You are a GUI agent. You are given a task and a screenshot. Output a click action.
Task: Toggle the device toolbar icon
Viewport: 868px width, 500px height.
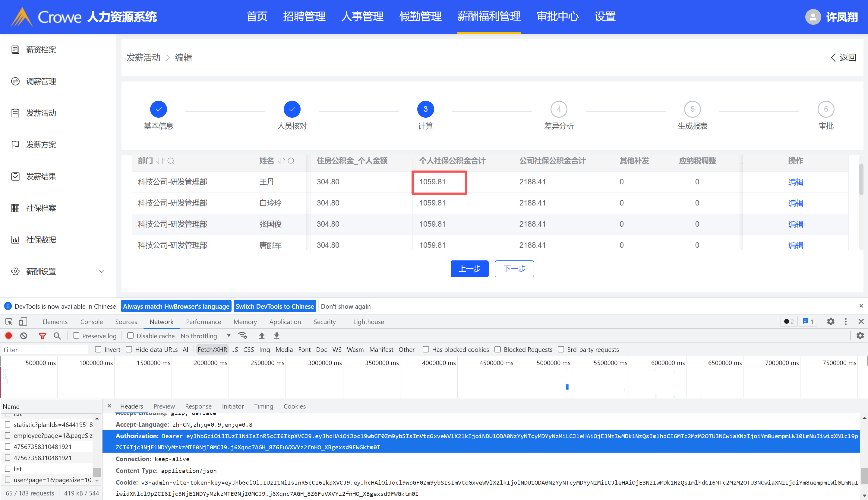[x=23, y=322]
